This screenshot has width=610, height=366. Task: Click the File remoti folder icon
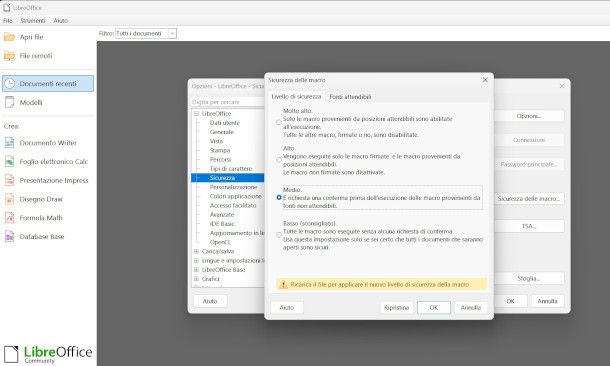(9, 56)
